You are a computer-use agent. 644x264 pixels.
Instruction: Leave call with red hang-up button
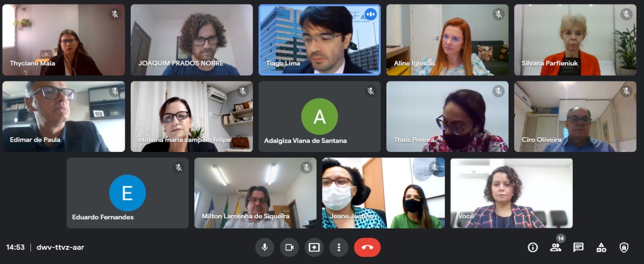click(x=367, y=247)
